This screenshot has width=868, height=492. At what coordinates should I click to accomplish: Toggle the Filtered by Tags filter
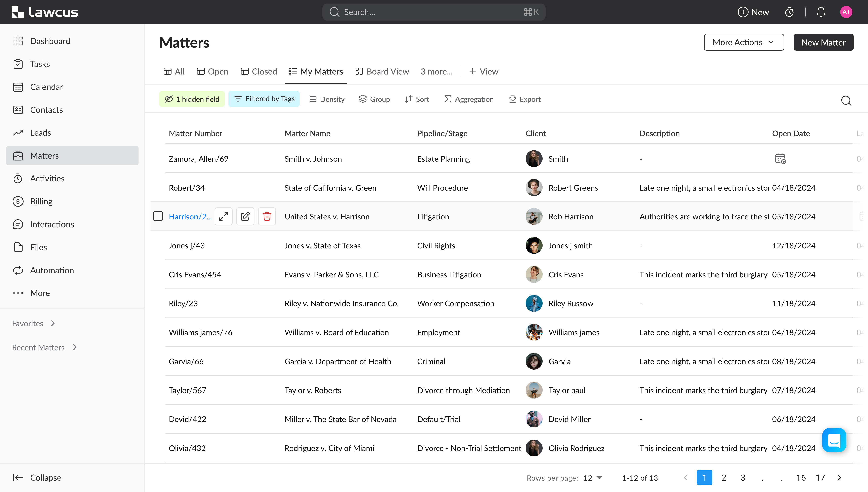click(264, 99)
